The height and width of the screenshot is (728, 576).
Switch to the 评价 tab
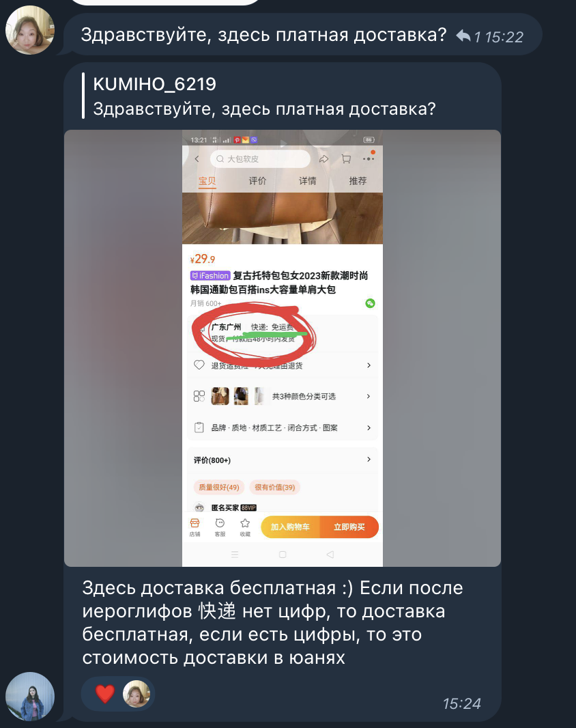(x=257, y=180)
